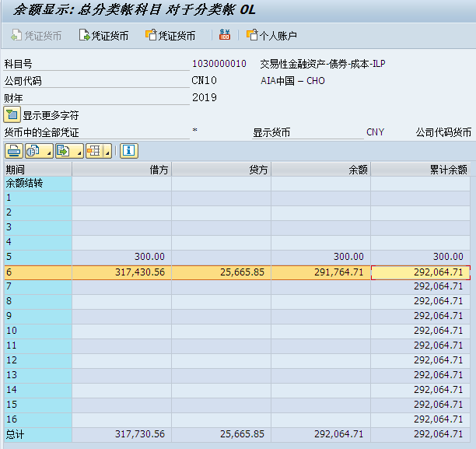Select the 借方 column header

pyautogui.click(x=122, y=169)
